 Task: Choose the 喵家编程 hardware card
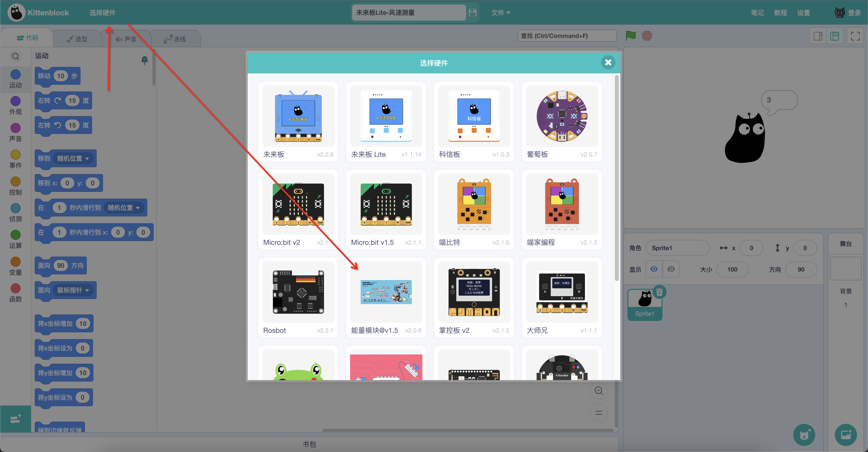point(562,209)
